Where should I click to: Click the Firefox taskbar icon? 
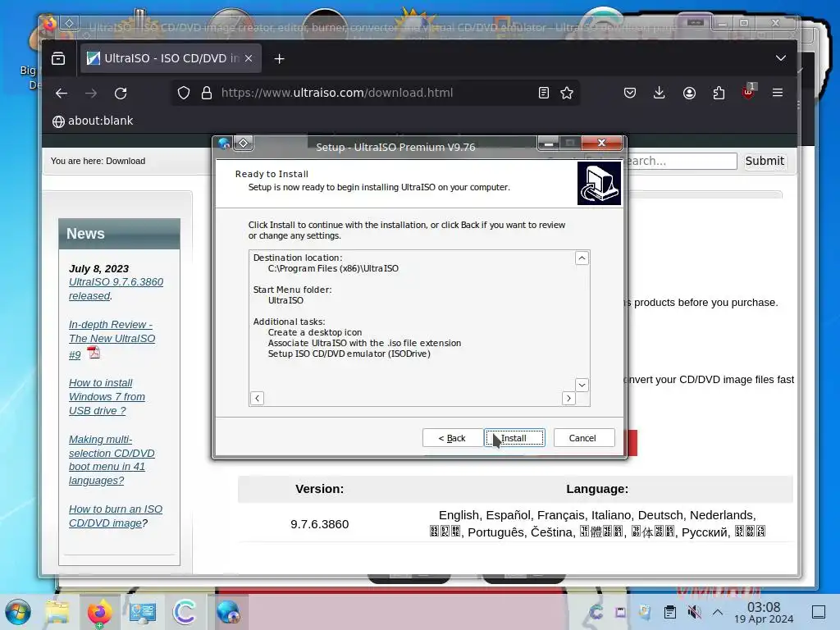pyautogui.click(x=99, y=612)
